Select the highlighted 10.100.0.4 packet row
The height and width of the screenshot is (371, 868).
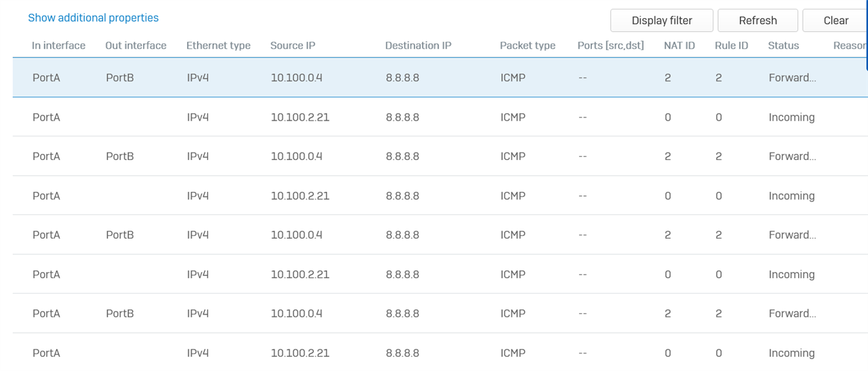click(296, 77)
